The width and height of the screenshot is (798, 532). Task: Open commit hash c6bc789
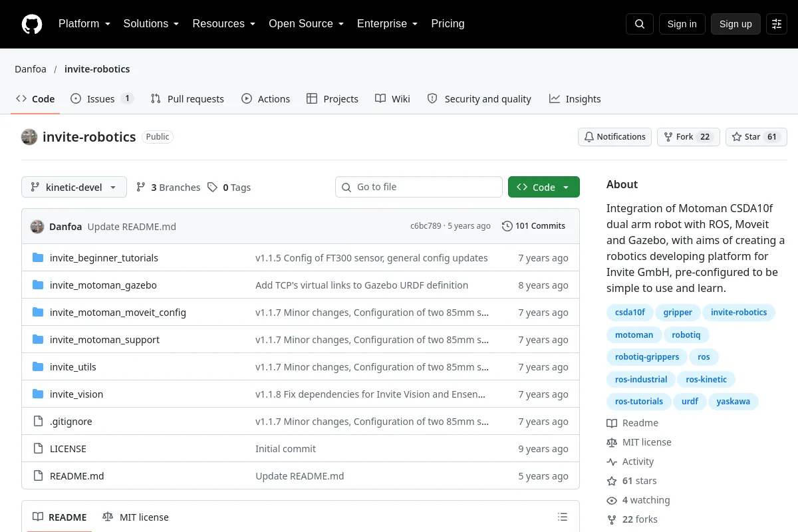[x=426, y=226]
